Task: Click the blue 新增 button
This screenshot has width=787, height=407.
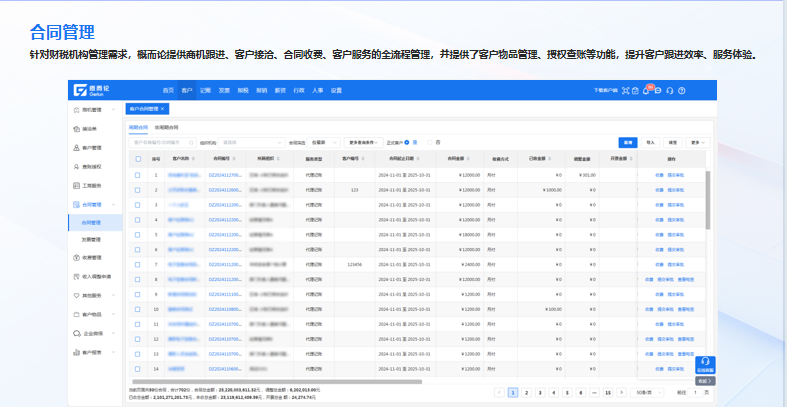Action: pos(627,142)
